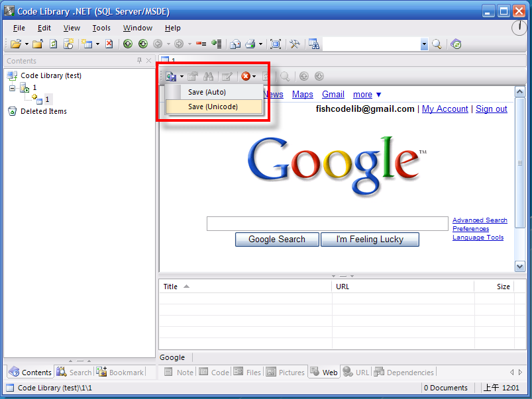Switch to the Code tab

point(215,373)
